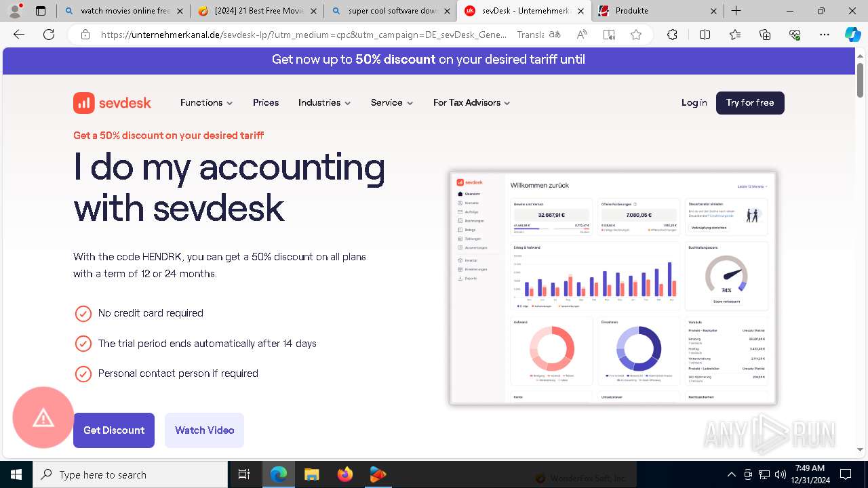Open Extensions puzzle icon
The image size is (868, 488).
pos(672,35)
